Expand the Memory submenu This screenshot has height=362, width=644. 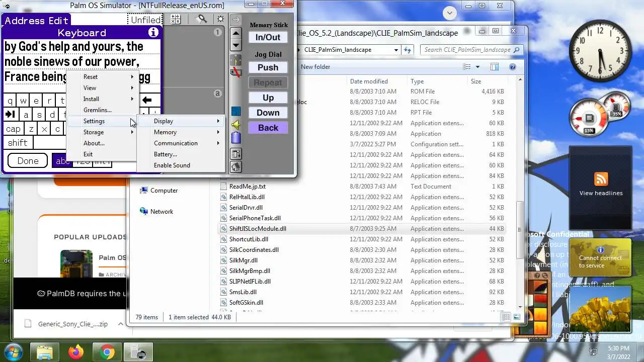coord(182,132)
